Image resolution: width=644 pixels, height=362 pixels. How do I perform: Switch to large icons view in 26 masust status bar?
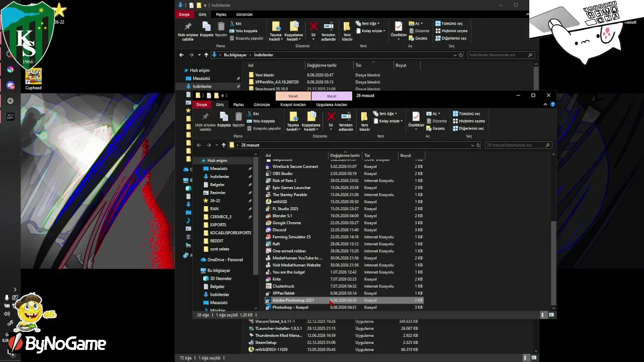[x=550, y=315]
